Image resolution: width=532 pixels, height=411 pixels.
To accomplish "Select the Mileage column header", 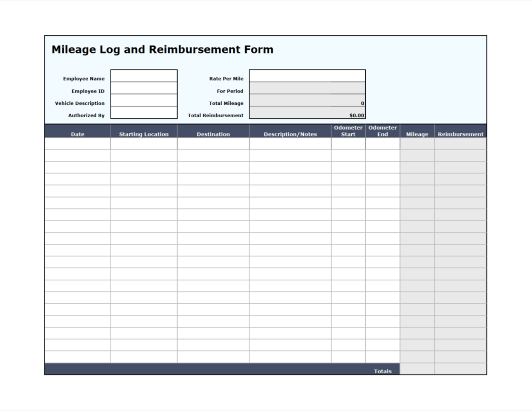I will click(x=417, y=133).
